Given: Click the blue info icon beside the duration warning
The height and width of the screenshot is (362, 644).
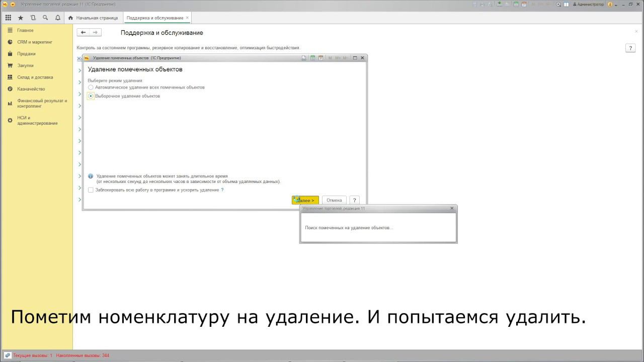Looking at the screenshot, I should click(x=91, y=176).
